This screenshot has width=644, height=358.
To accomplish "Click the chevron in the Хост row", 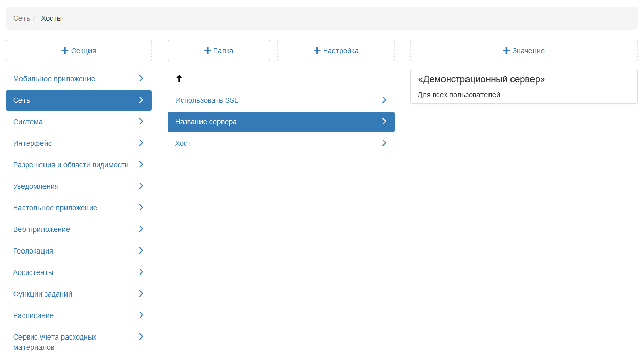I will click(384, 143).
